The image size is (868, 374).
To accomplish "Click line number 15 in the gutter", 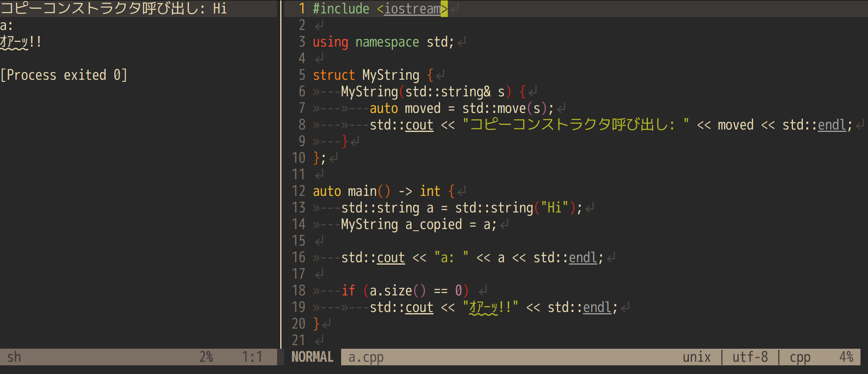I will tap(298, 241).
